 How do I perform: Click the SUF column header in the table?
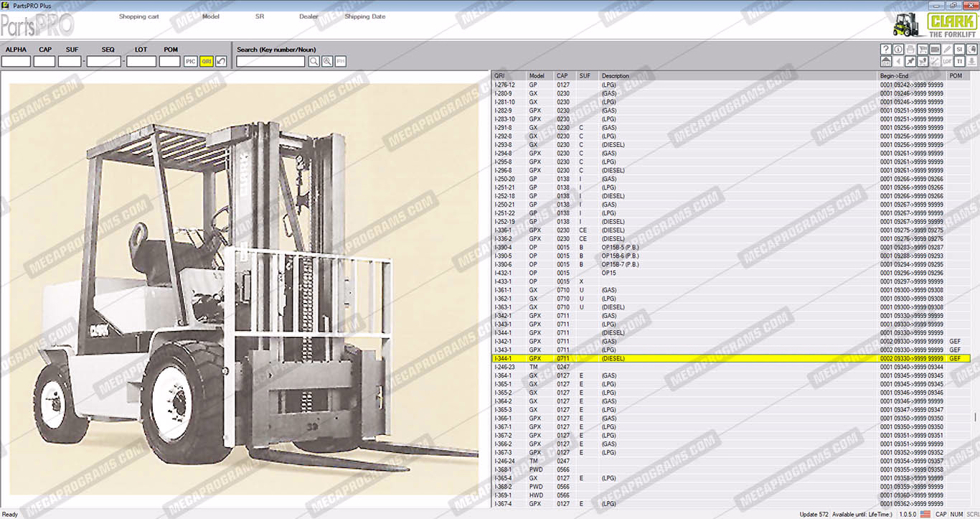(x=588, y=75)
